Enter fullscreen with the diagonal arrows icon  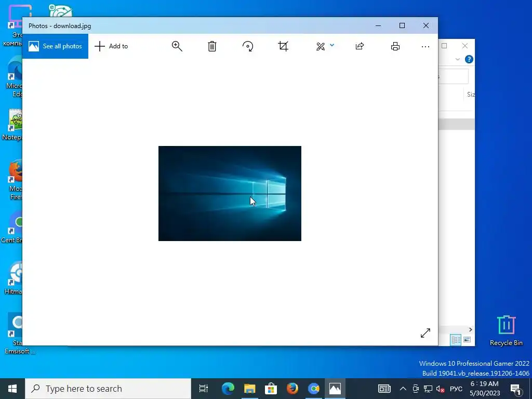425,333
